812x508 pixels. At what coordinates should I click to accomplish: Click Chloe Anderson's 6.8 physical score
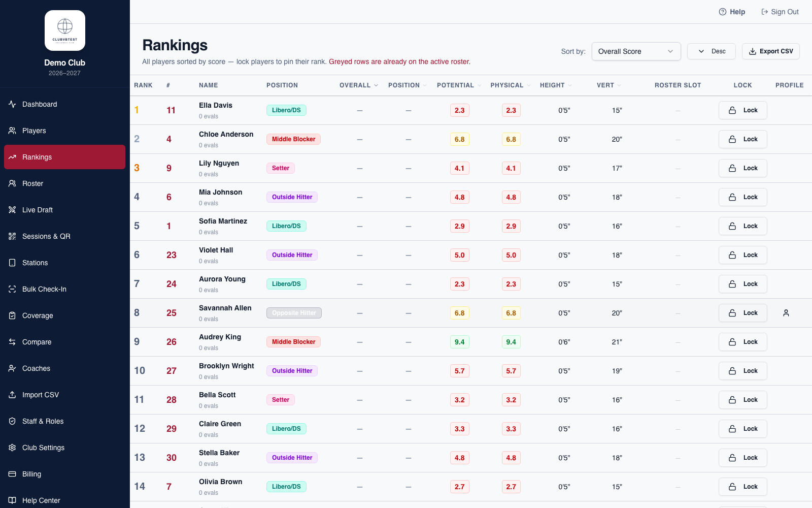click(511, 139)
